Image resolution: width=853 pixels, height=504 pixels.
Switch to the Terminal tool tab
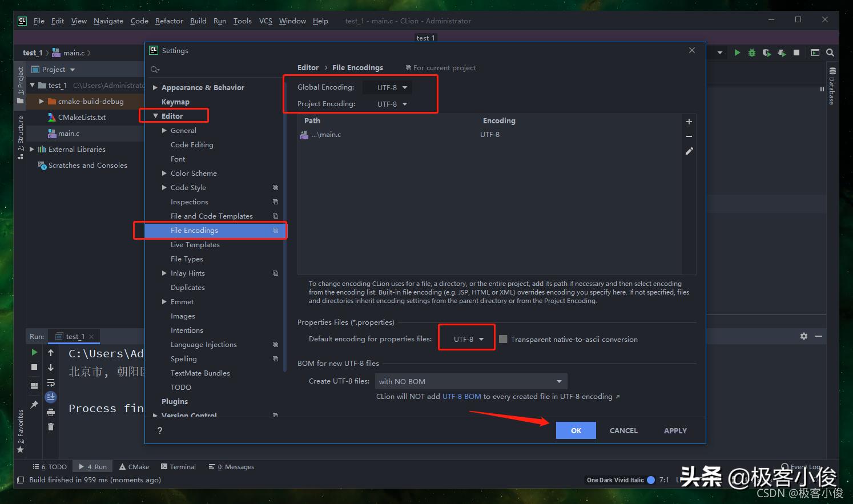178,466
